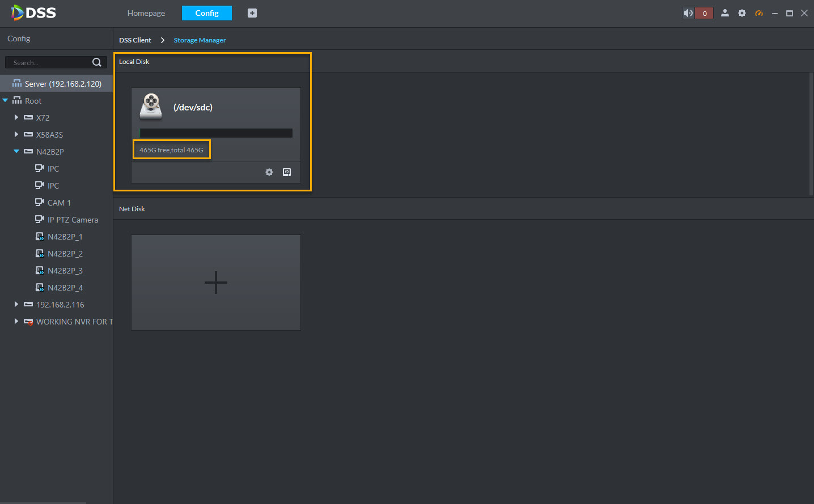Click the search magnifier icon
Screen dimensions: 814x504
pos(97,62)
